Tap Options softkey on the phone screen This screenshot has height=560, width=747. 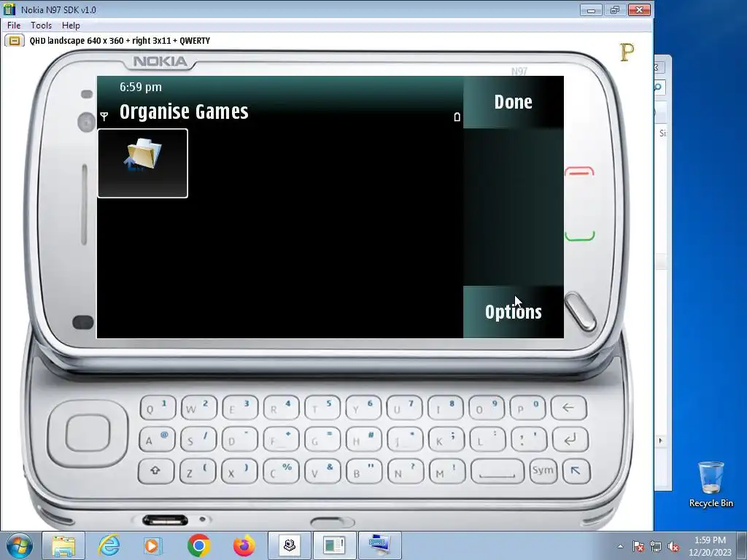(513, 312)
